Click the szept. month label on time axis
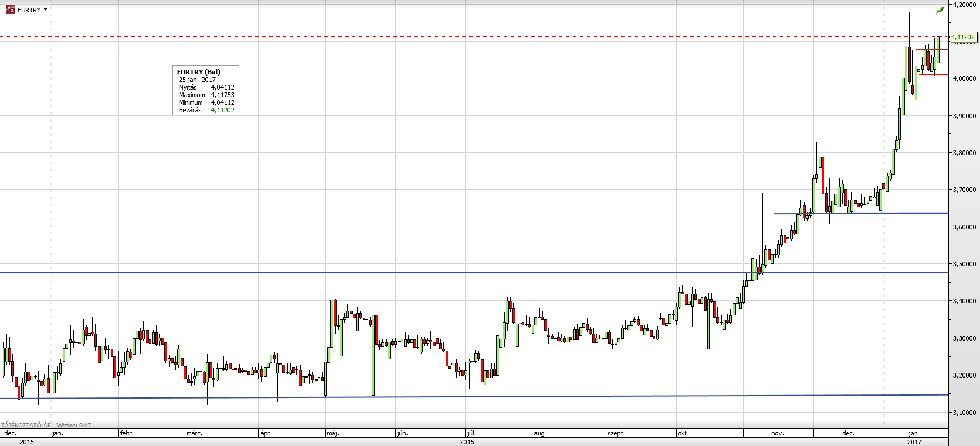Screen dimensions: 980x446 pyautogui.click(x=617, y=434)
